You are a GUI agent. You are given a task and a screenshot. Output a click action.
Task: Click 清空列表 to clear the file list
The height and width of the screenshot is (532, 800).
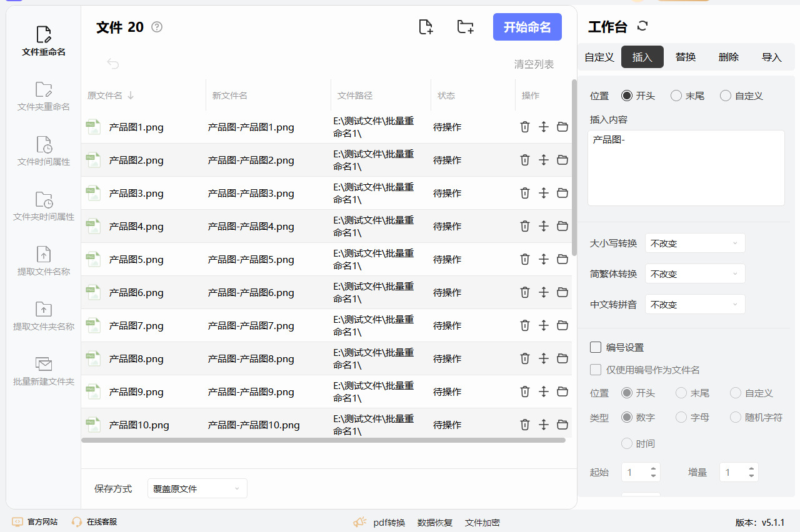(x=534, y=64)
